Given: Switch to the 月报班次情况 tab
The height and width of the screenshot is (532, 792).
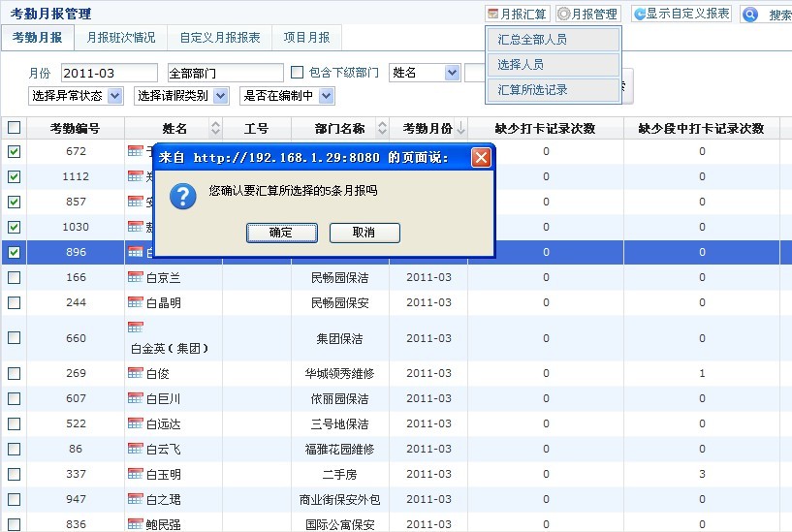Looking at the screenshot, I should tap(121, 38).
